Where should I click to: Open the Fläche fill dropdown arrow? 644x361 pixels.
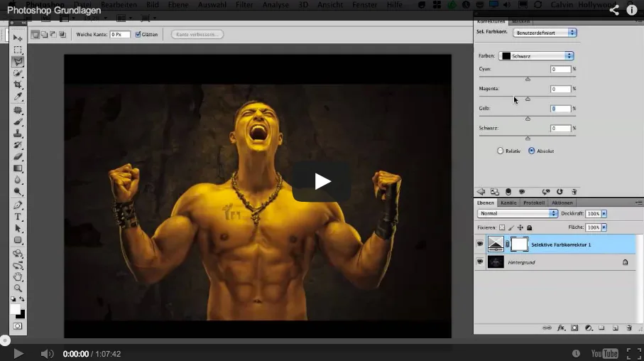[x=604, y=227]
